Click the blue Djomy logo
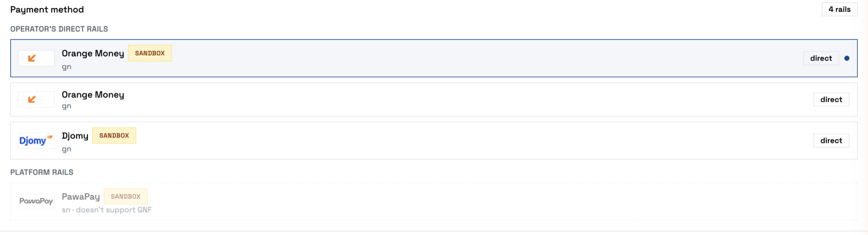The image size is (868, 235). (36, 140)
